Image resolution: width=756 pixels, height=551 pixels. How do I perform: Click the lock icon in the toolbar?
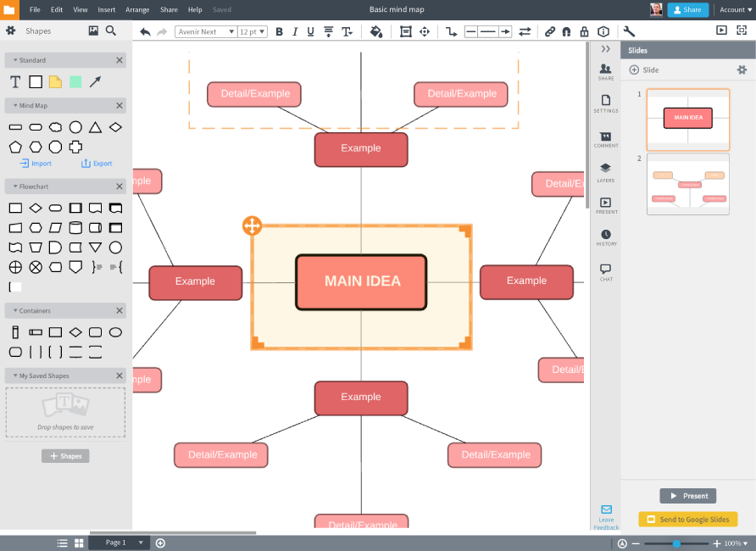click(583, 31)
